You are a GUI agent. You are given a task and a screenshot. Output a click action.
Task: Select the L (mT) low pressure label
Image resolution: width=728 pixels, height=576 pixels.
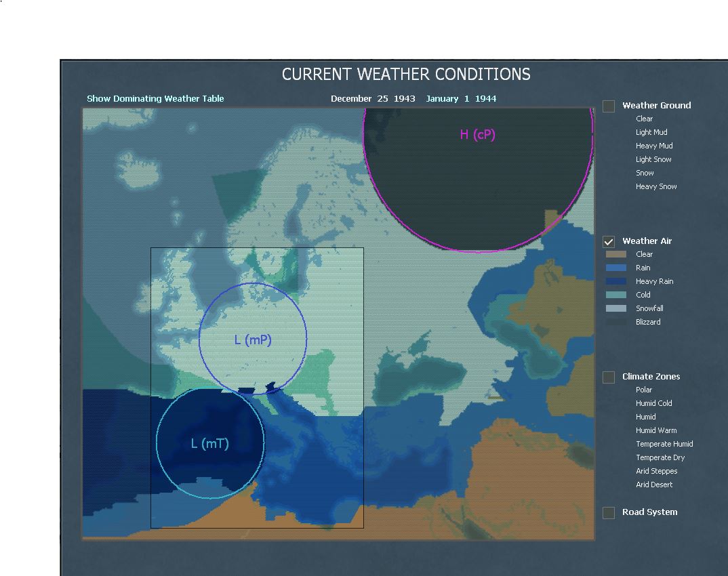coord(210,443)
